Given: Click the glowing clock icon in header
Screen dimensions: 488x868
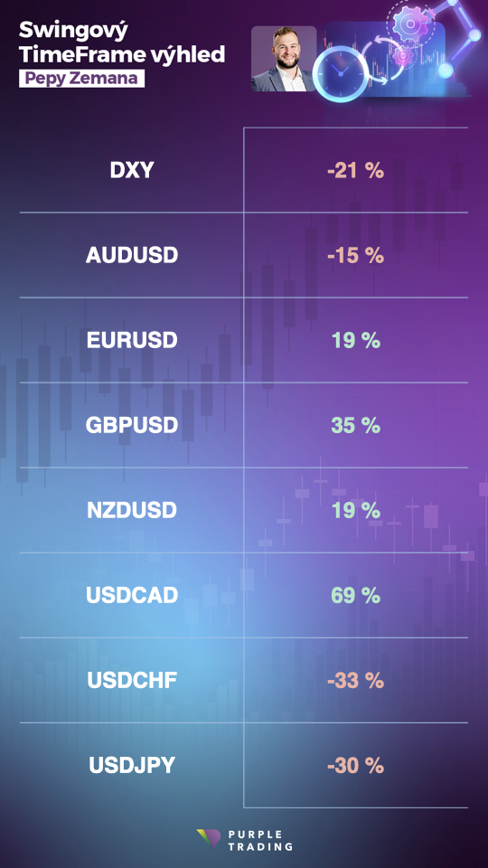Looking at the screenshot, I should click(341, 74).
